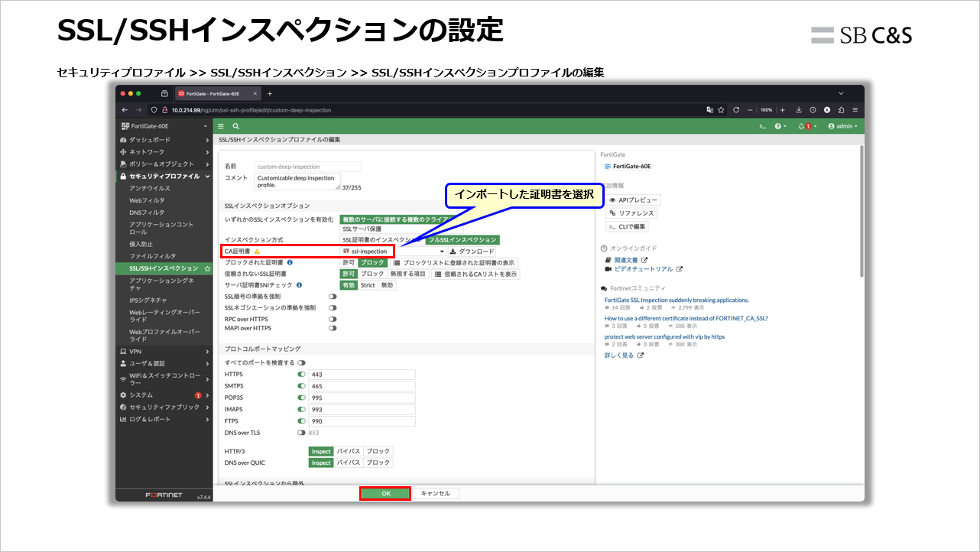Open a new browser tab with plus
The width and height of the screenshot is (980, 552).
[x=269, y=93]
